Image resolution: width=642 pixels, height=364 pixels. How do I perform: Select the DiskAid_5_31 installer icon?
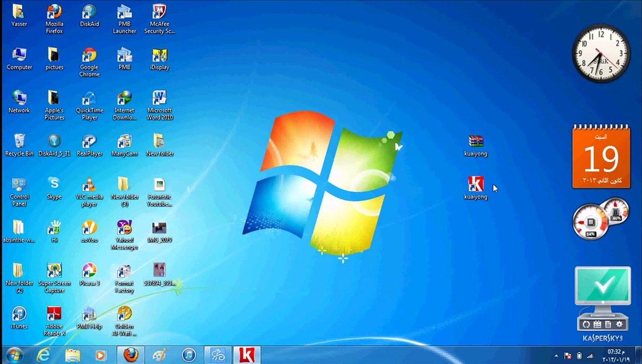click(54, 145)
